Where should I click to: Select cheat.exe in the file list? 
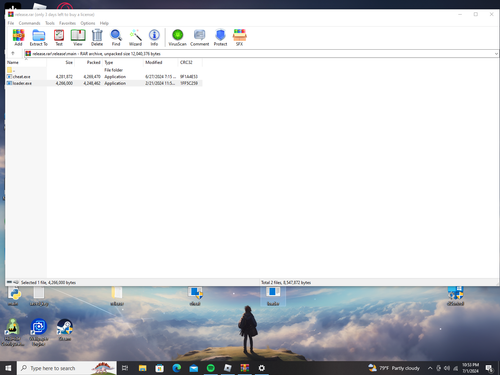[x=104, y=77]
